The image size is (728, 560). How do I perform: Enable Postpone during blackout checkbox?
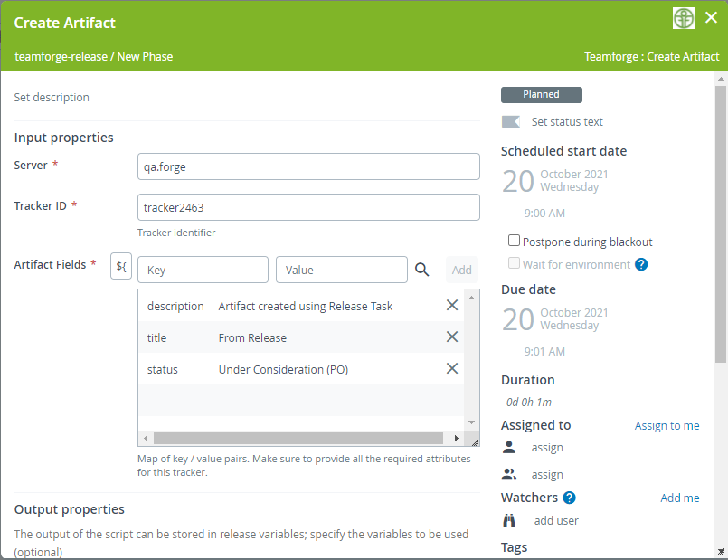click(514, 242)
